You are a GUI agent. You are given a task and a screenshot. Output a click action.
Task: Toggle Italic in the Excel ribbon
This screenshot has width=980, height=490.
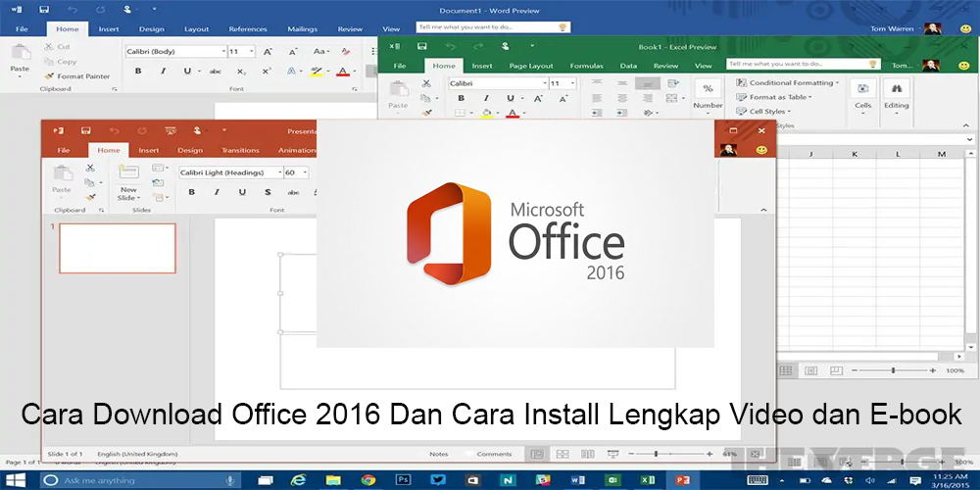(x=486, y=98)
